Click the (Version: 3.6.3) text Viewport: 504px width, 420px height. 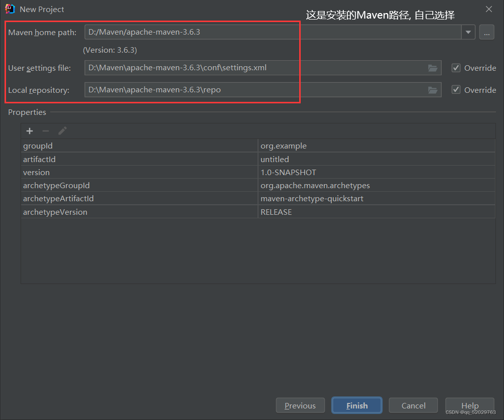coord(110,50)
